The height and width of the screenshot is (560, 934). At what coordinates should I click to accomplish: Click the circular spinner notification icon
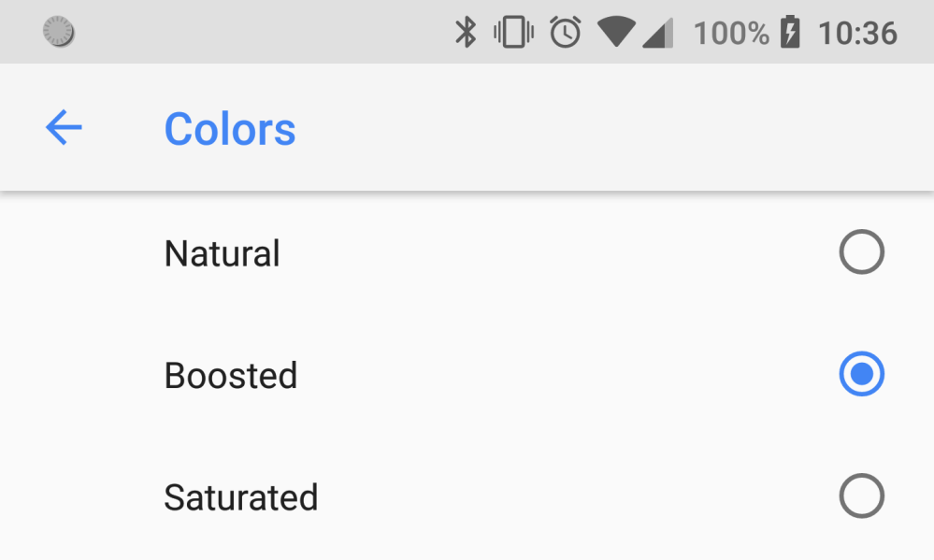tap(59, 33)
